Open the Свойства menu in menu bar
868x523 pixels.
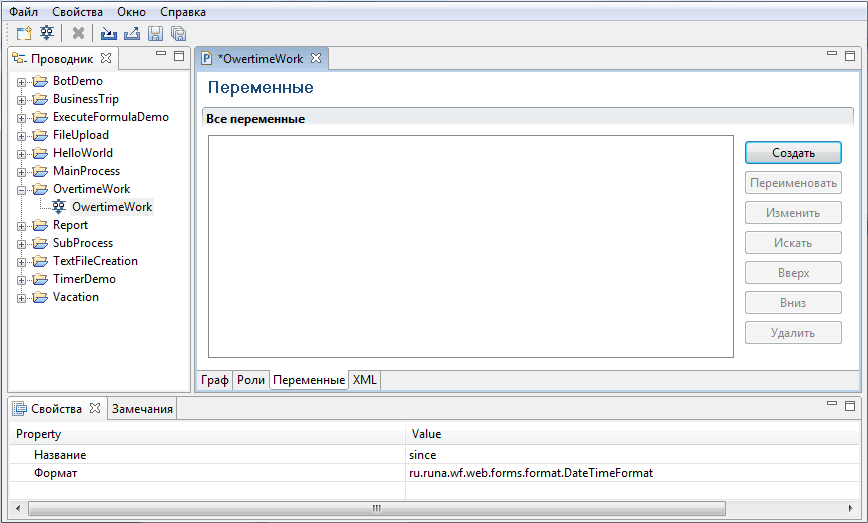point(78,12)
